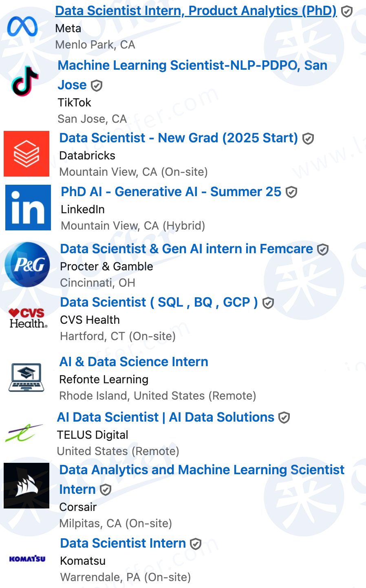This screenshot has height=588, width=366.
Task: Click the TELUS Digital logo
Action: [x=24, y=433]
